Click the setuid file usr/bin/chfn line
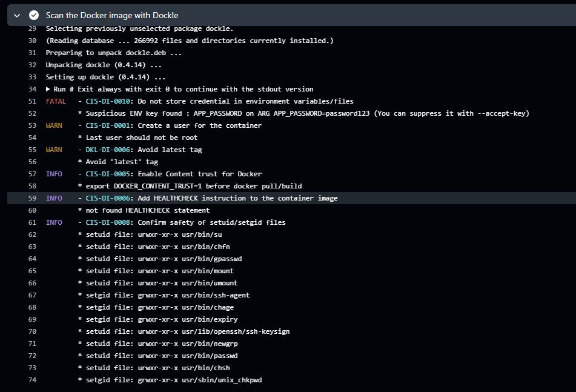The width and height of the screenshot is (576, 392). pyautogui.click(x=154, y=247)
